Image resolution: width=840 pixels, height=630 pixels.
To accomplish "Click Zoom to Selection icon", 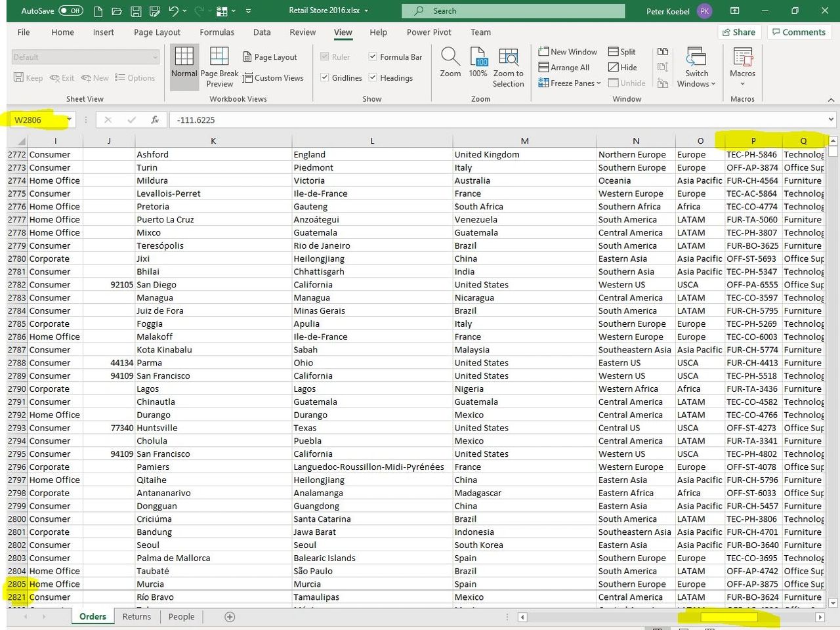I will [x=509, y=58].
